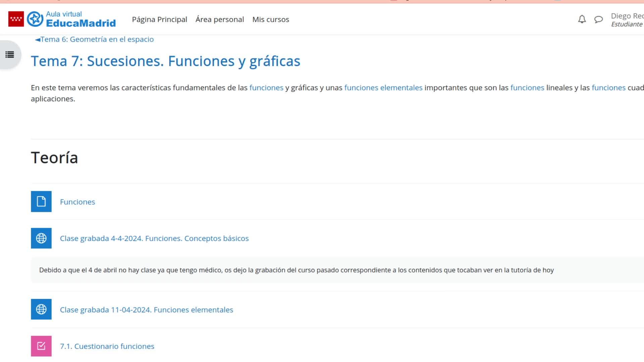The width and height of the screenshot is (644, 362).
Task: Toggle the course index drawer icon
Action: pos(10,55)
